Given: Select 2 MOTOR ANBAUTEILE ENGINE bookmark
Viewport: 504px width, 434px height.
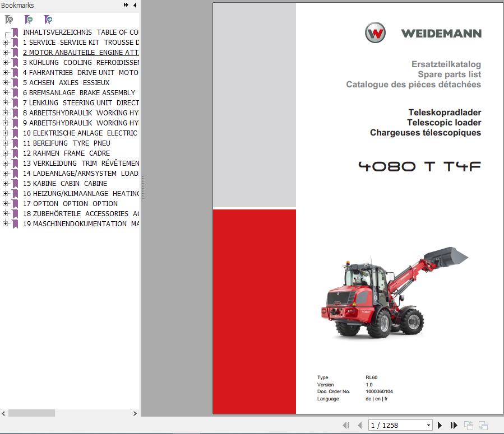Looking at the screenshot, I should pyautogui.click(x=81, y=52).
